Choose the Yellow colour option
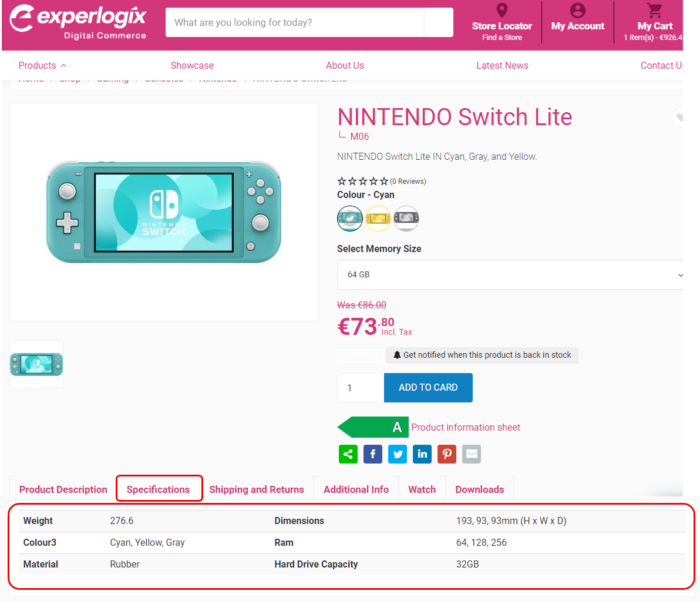This screenshot has width=700, height=601. pyautogui.click(x=378, y=219)
